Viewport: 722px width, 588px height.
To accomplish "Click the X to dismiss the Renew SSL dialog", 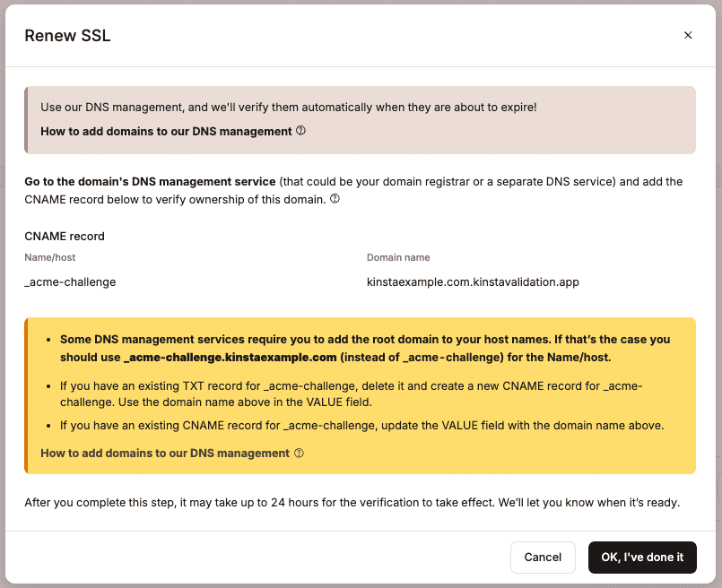I will click(x=688, y=35).
